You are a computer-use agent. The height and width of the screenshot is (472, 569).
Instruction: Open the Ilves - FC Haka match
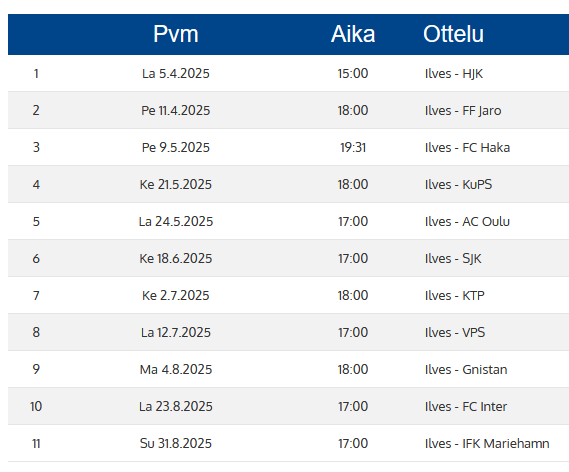467,148
